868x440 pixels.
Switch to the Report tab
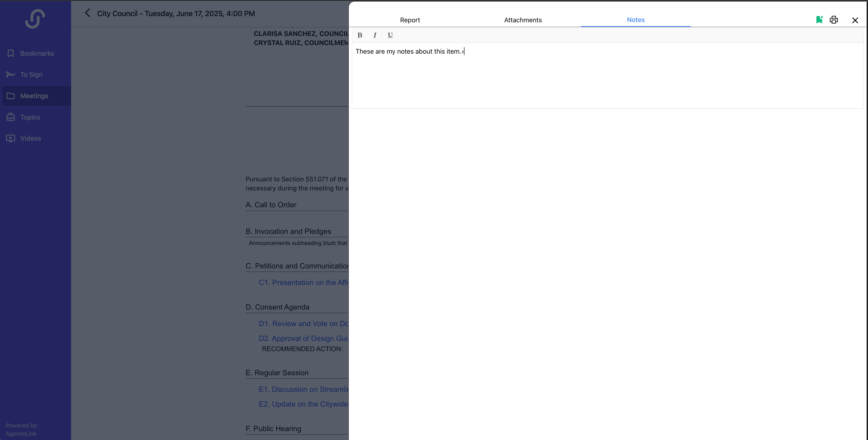(x=410, y=20)
